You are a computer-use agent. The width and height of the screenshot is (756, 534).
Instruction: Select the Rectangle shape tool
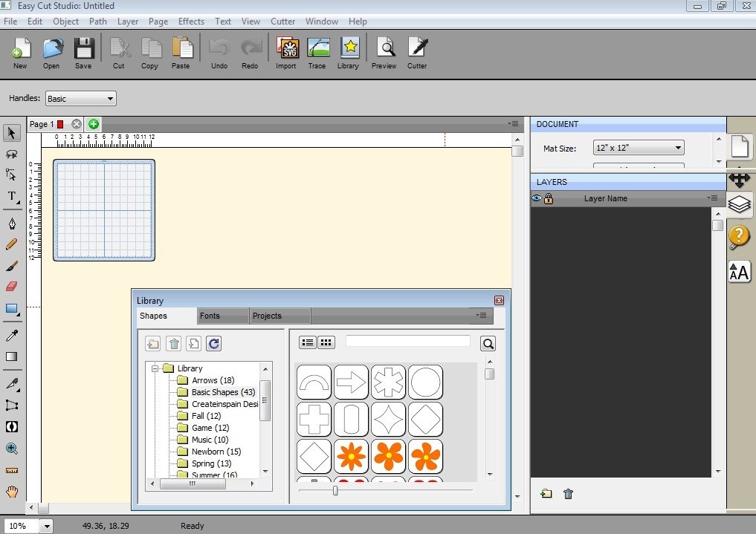coord(12,309)
